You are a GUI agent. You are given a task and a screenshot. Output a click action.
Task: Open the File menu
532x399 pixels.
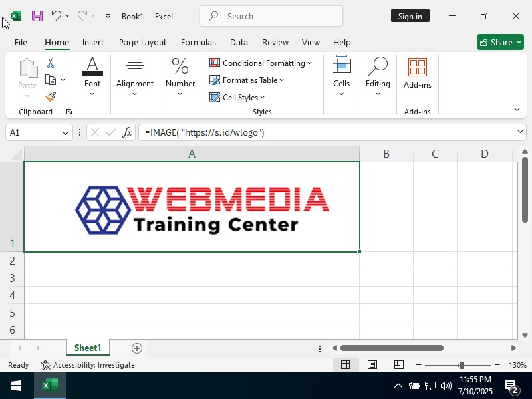(x=21, y=42)
